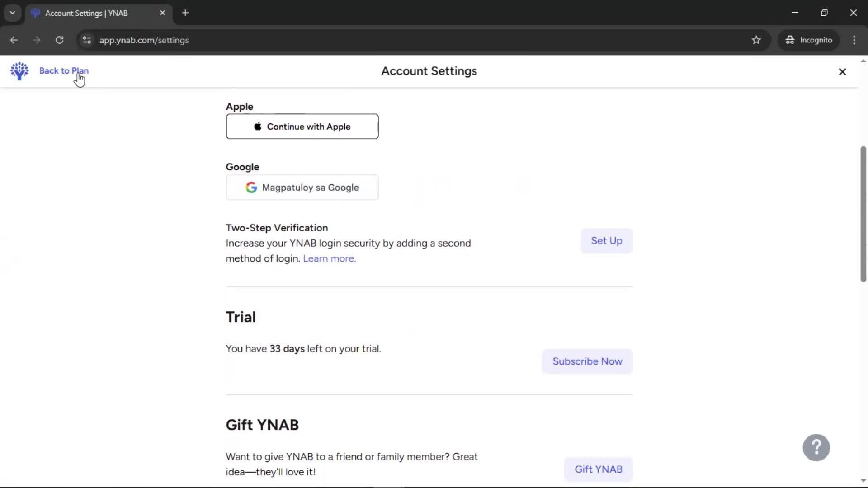
Task: Restore down the browser window
Action: pyautogui.click(x=824, y=13)
